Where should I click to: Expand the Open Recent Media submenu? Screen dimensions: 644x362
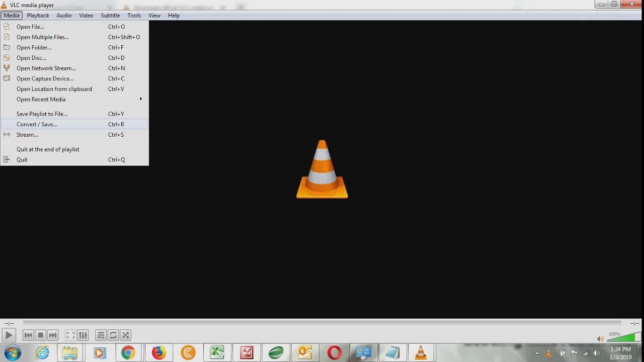click(x=74, y=100)
